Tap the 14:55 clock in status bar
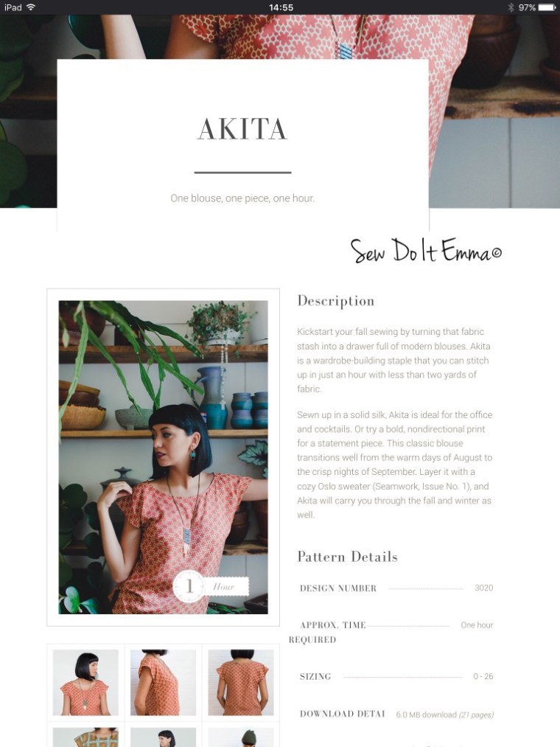This screenshot has width=560, height=747. (x=281, y=7)
